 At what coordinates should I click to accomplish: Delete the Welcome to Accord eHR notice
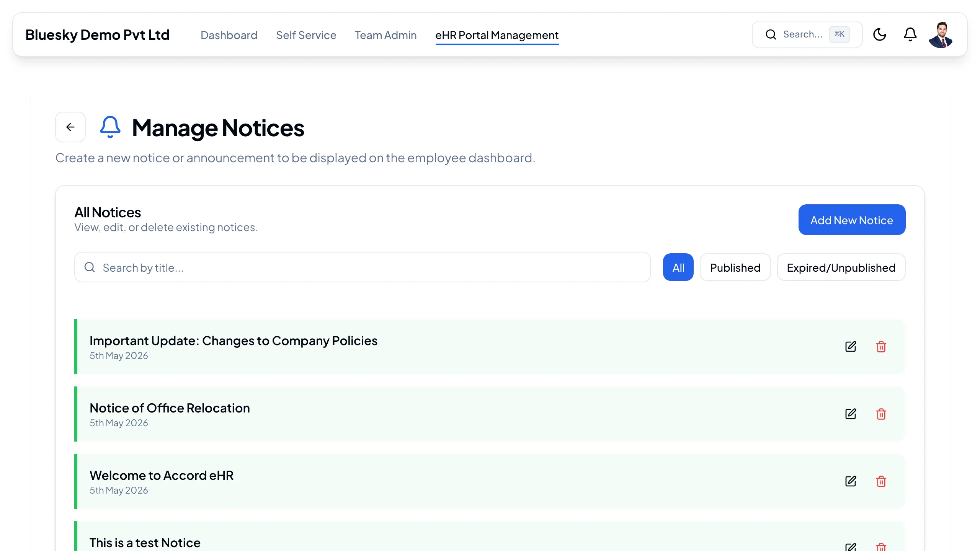[x=881, y=481]
